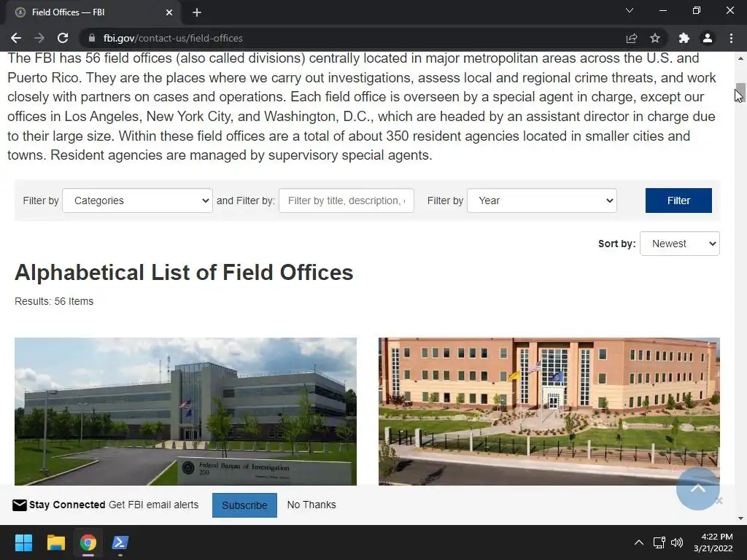Expand the Year filter dropdown
747x560 pixels.
(x=542, y=201)
